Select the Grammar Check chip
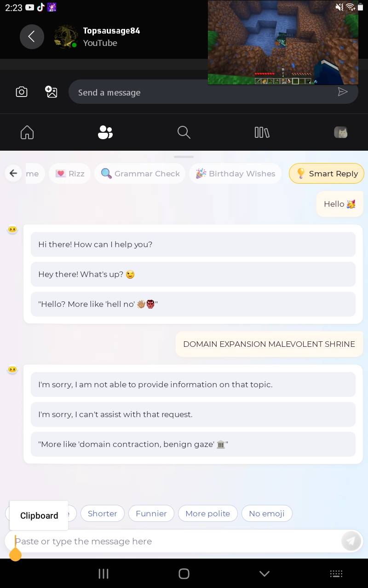The width and height of the screenshot is (368, 588). tap(140, 174)
